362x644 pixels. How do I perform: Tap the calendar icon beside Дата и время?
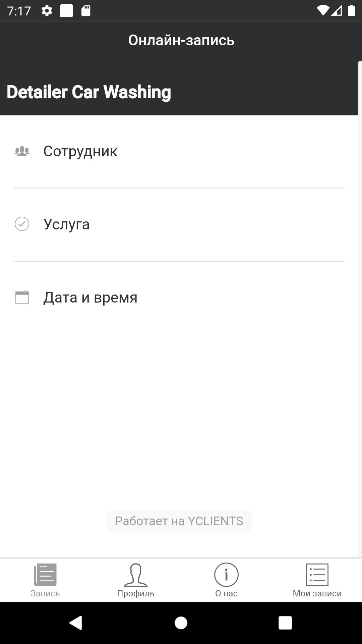point(22,297)
